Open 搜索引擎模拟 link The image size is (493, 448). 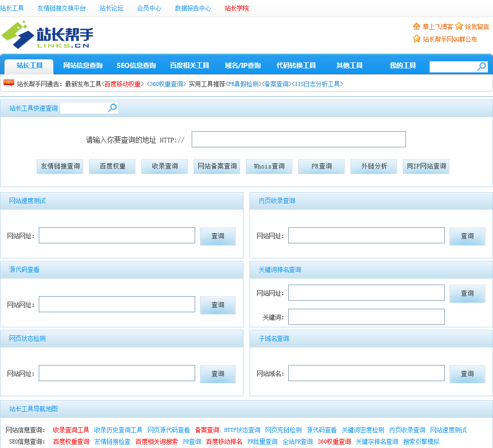[422, 441]
